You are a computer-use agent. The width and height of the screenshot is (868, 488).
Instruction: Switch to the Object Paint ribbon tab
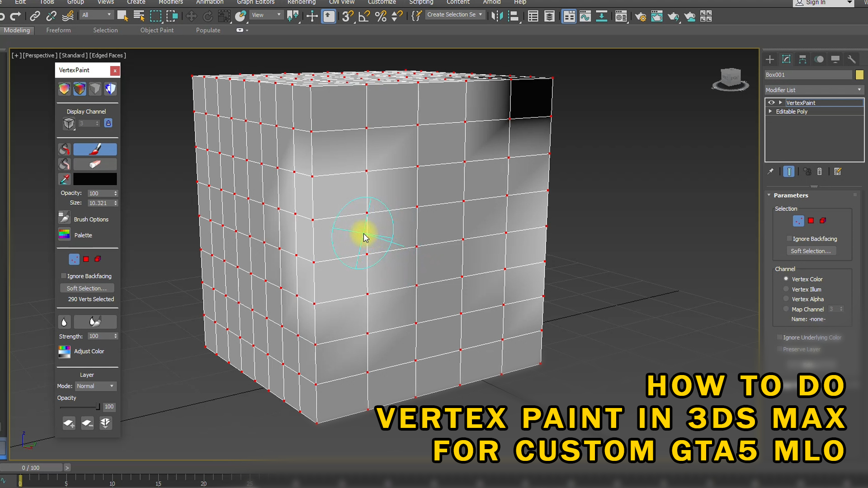[157, 30]
